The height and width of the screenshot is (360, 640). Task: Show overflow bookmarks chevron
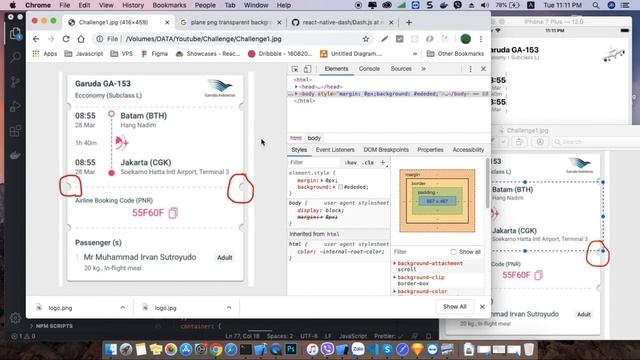(415, 53)
